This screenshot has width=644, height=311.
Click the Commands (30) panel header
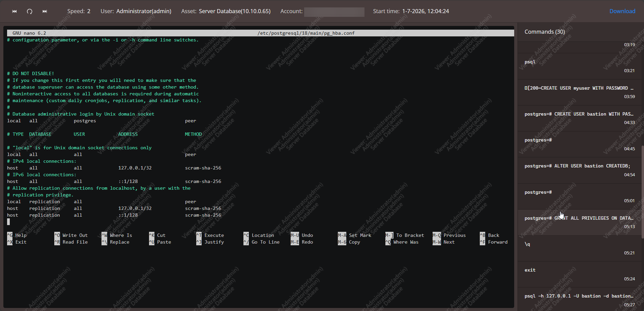545,32
